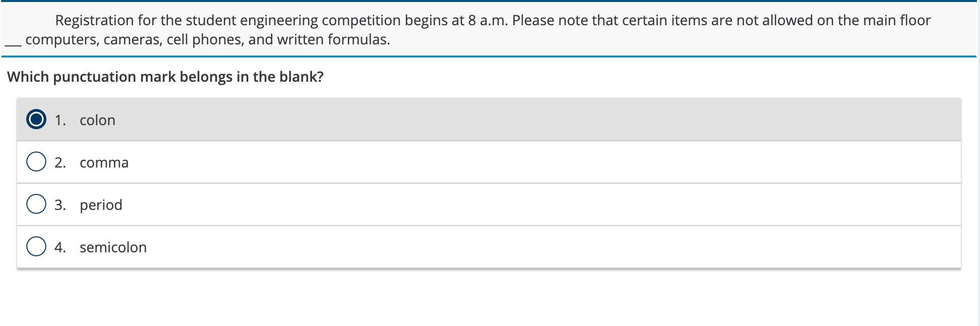The height and width of the screenshot is (326, 980).
Task: Click option number '4.' beside semicolon
Action: 60,247
